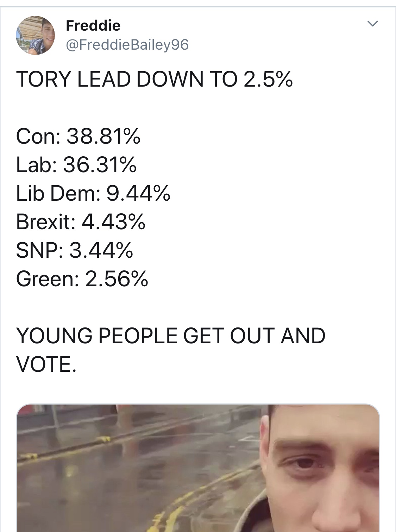Tap the Lib Dem: 9.44% line
The image size is (396, 532).
(93, 193)
